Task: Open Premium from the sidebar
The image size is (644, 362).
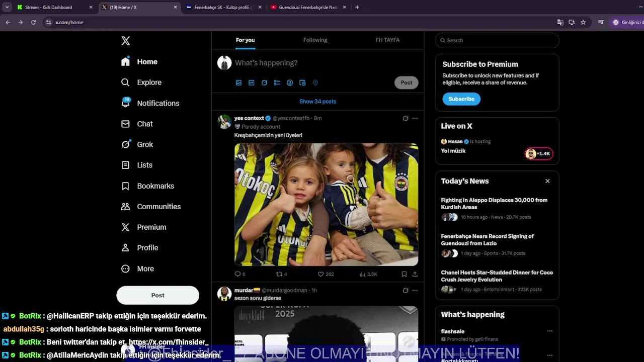Action: click(143, 227)
